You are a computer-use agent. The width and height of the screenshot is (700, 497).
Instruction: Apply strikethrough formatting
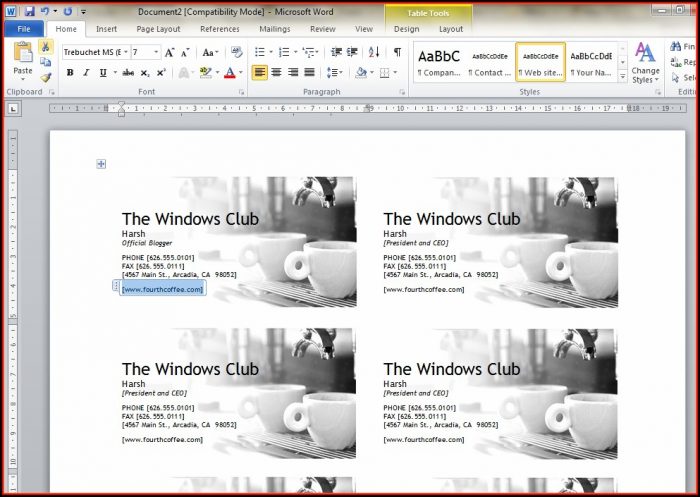tap(128, 73)
